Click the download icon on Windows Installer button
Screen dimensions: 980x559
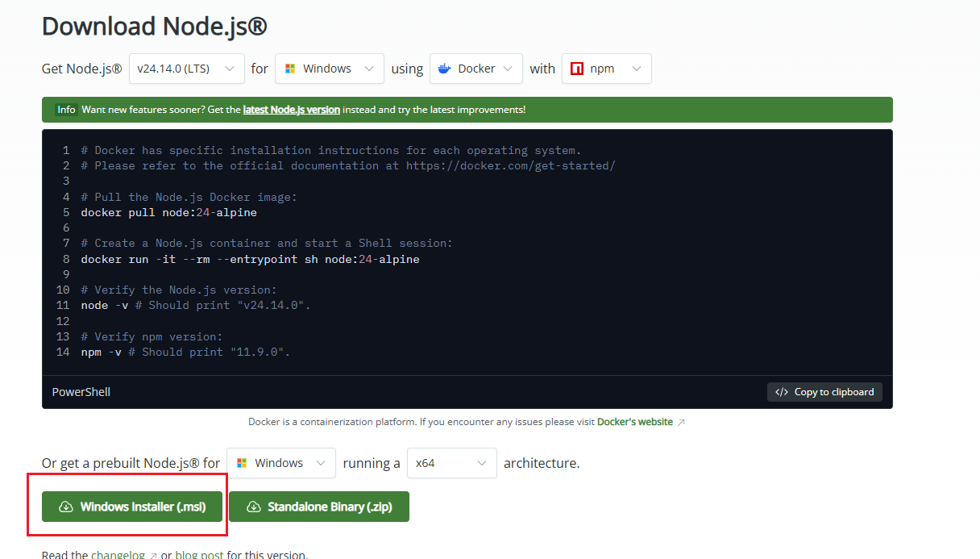pos(67,507)
